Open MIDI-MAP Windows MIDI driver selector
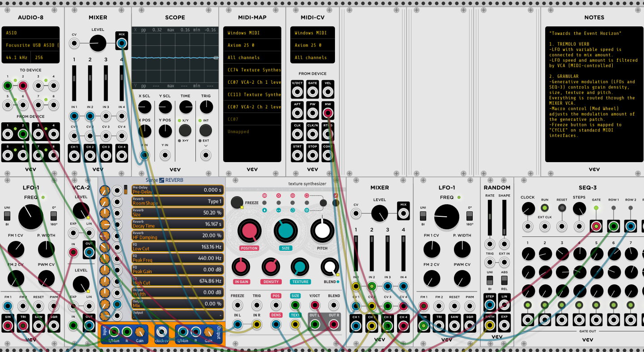The height and width of the screenshot is (352, 644). (x=252, y=33)
